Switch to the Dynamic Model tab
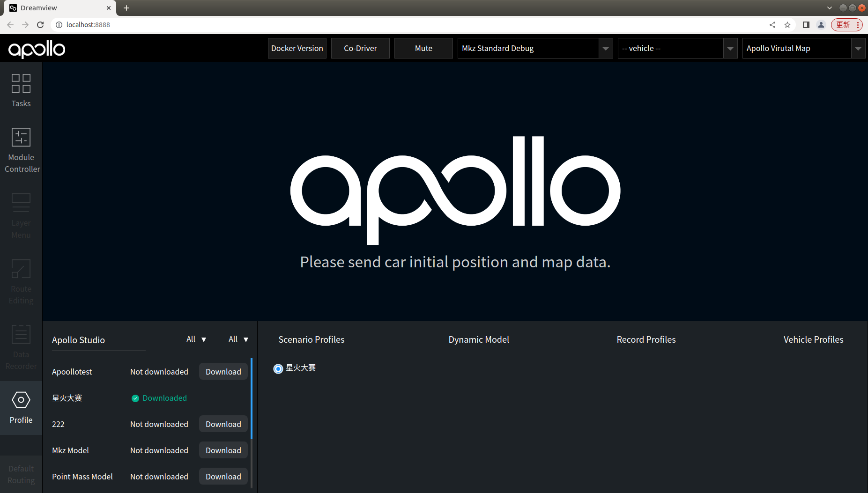This screenshot has height=493, width=868. [x=478, y=339]
